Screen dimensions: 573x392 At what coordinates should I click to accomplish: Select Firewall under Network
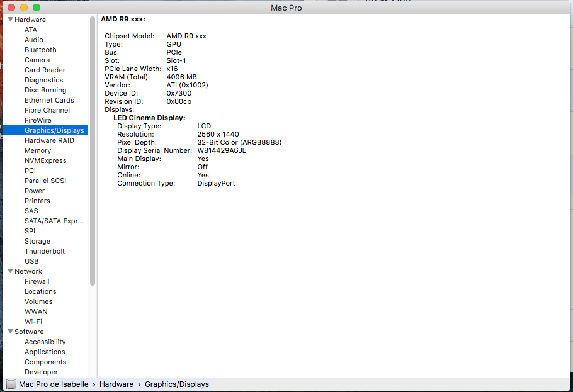point(37,281)
